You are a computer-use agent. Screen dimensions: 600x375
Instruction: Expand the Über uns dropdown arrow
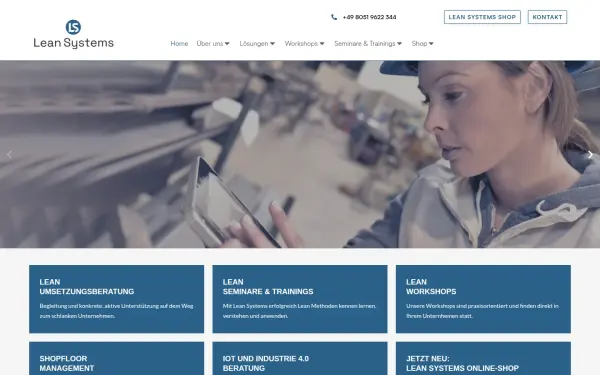click(x=227, y=44)
